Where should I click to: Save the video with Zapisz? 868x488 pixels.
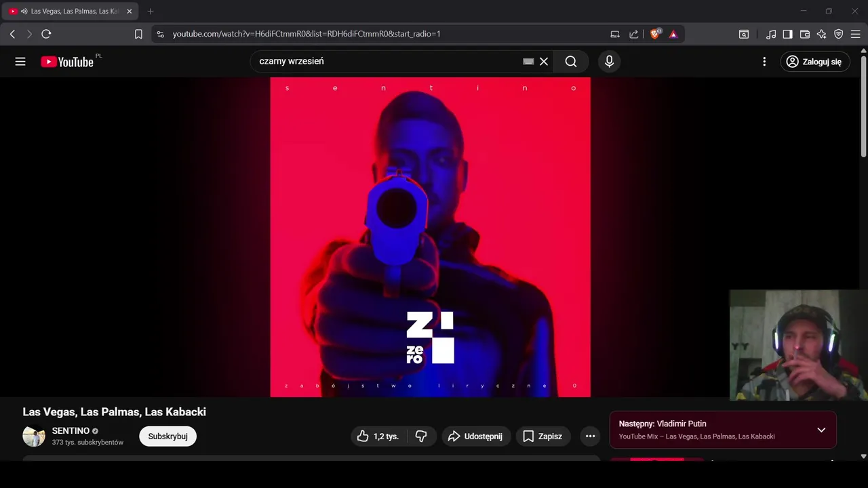coord(542,436)
